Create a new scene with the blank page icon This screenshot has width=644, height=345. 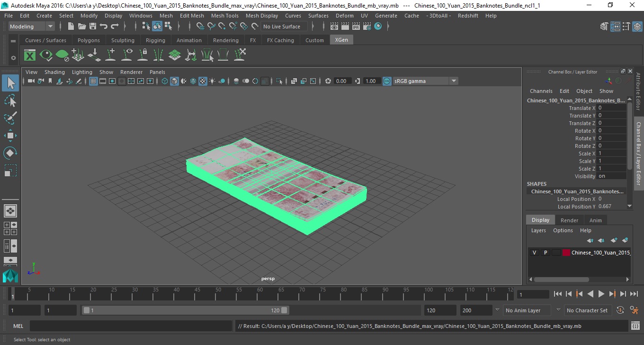(71, 27)
